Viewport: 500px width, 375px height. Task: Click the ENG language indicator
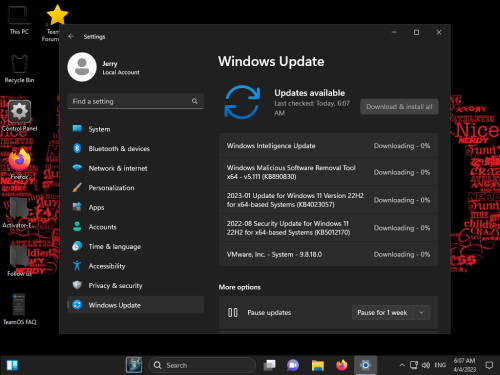coord(440,365)
